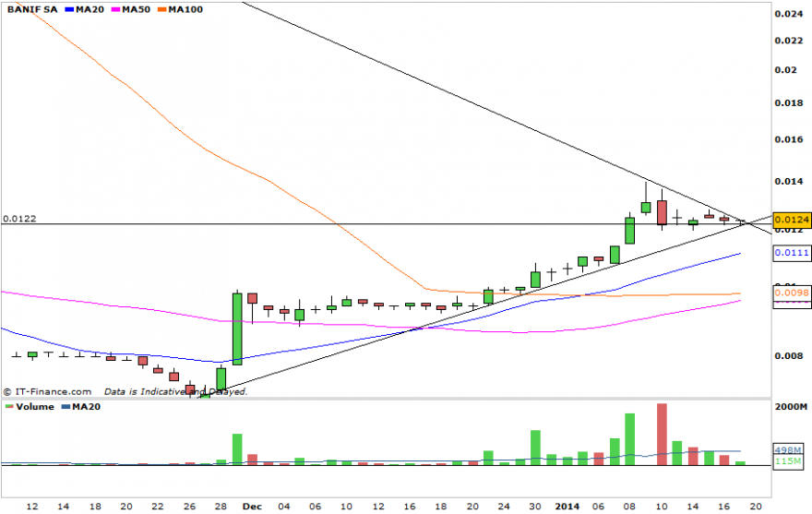This screenshot has width=812, height=514.
Task: Click the 2014 year label on date axis
Action: point(567,507)
